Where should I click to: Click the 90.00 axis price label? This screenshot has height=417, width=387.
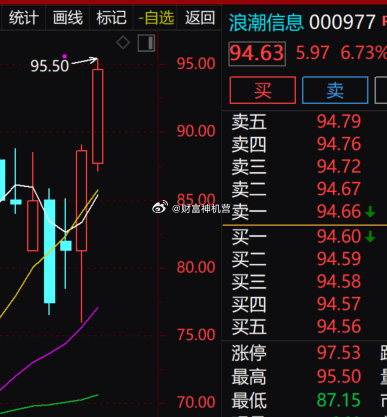pyautogui.click(x=196, y=131)
